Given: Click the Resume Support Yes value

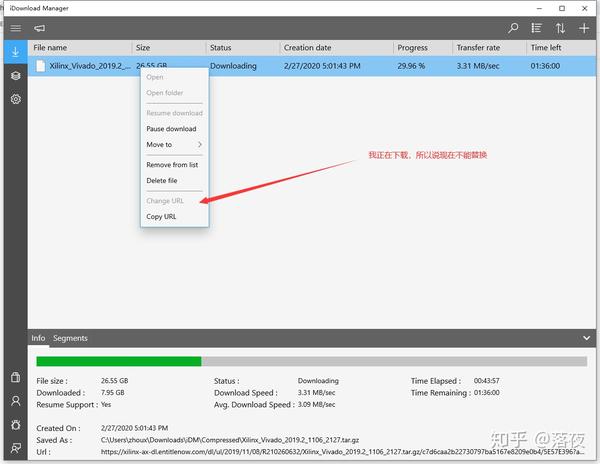Looking at the screenshot, I should coord(106,404).
